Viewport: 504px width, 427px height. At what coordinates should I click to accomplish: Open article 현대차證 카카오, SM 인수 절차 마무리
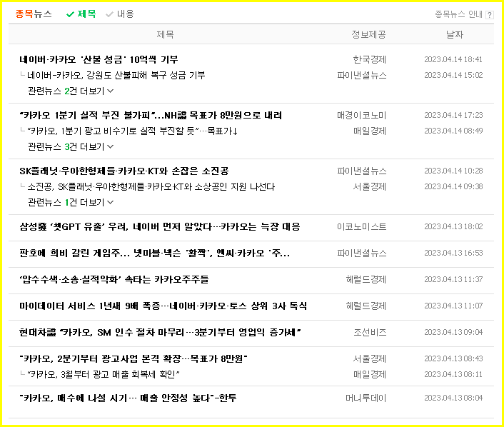160,332
